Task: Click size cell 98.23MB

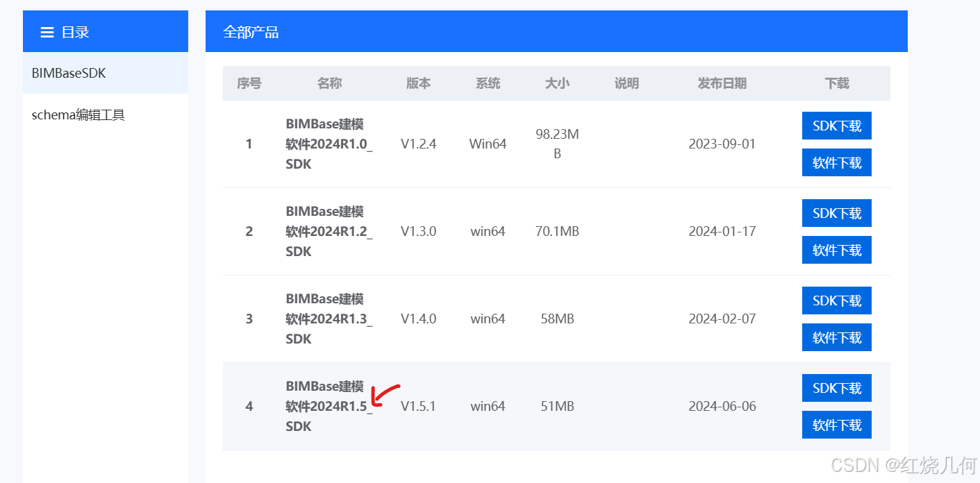Action: [557, 144]
